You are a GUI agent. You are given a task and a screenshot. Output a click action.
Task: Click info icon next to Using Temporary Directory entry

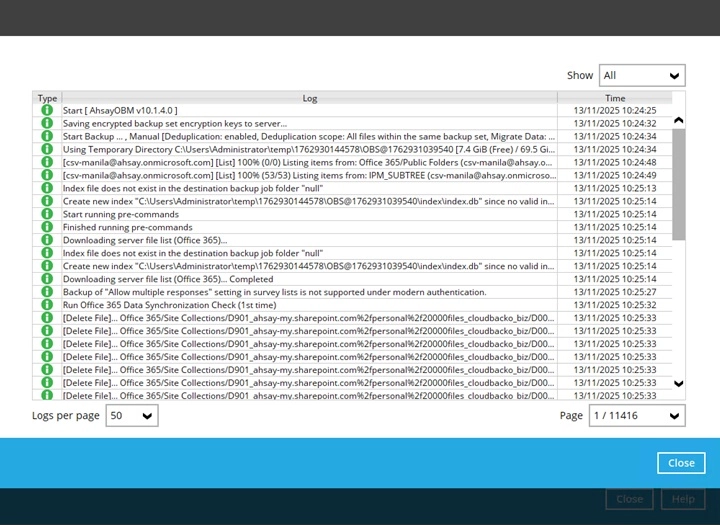pos(47,149)
